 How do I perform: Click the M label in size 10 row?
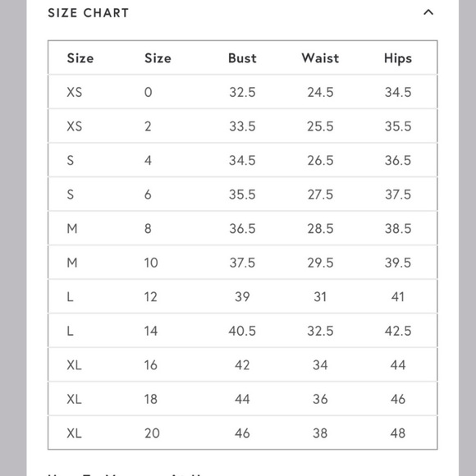click(72, 263)
